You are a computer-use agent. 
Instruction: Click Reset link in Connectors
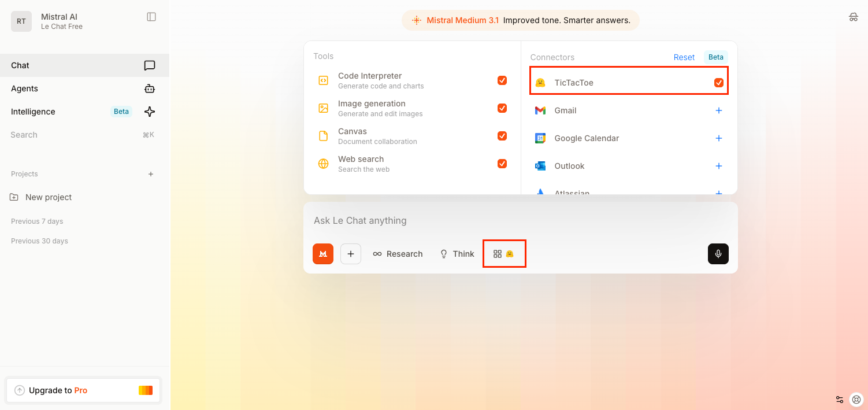click(x=684, y=57)
